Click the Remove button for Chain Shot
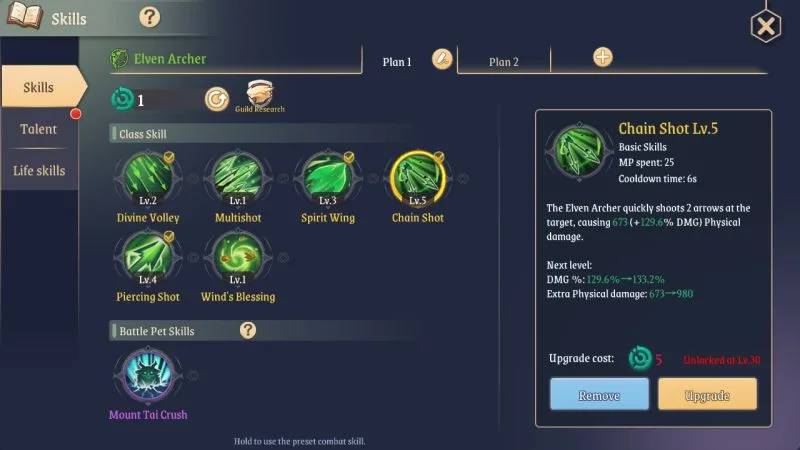This screenshot has width=800, height=450. [x=599, y=394]
